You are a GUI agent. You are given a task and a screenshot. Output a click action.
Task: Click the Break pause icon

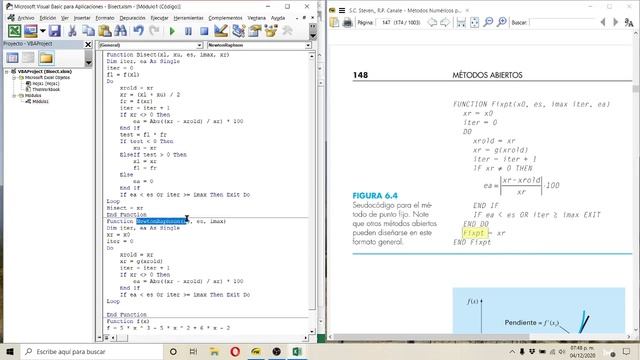coord(188,31)
